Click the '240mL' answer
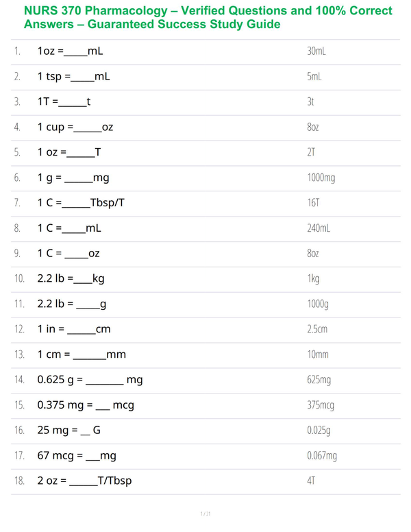 tap(319, 228)
